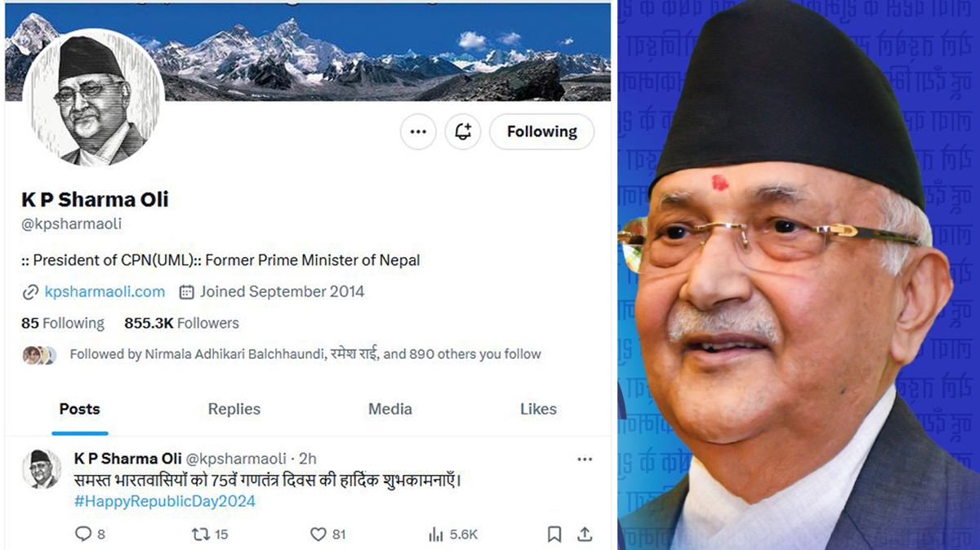This screenshot has width=980, height=550.
Task: Switch to the Media tab
Action: coord(390,410)
